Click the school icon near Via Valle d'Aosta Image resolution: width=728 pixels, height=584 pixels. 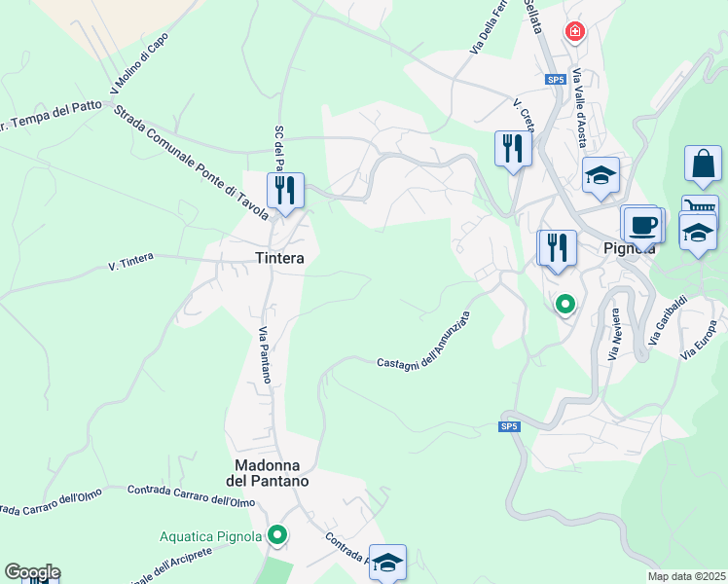tap(601, 176)
